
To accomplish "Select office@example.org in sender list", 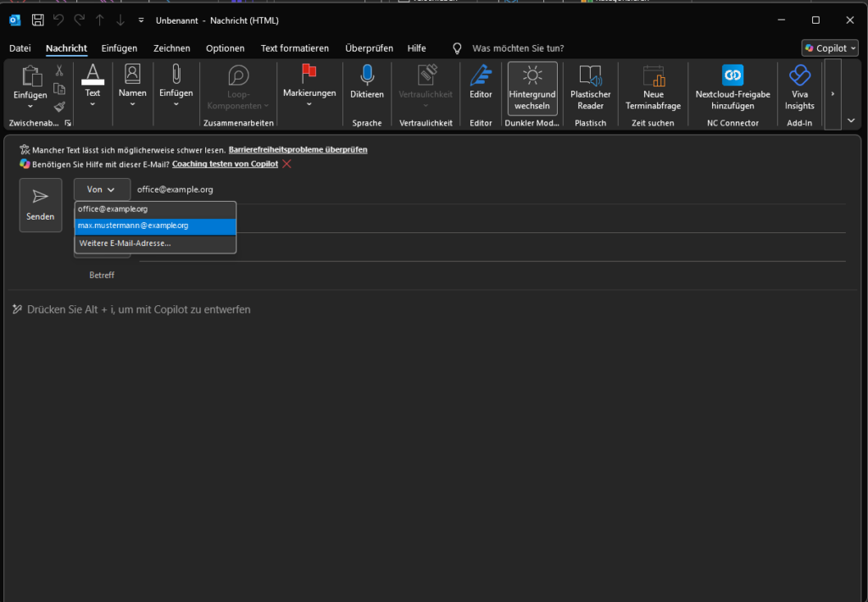I will coord(156,209).
